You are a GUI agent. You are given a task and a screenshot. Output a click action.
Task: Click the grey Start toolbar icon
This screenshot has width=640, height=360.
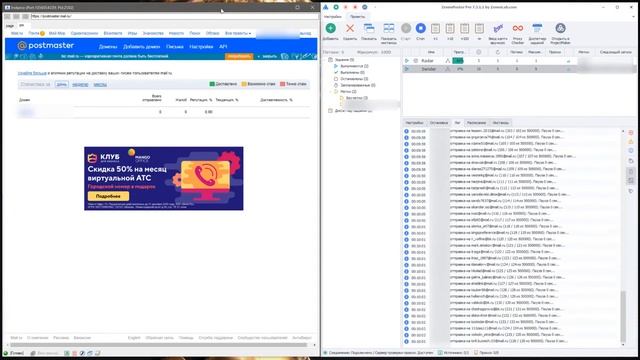pos(406,28)
